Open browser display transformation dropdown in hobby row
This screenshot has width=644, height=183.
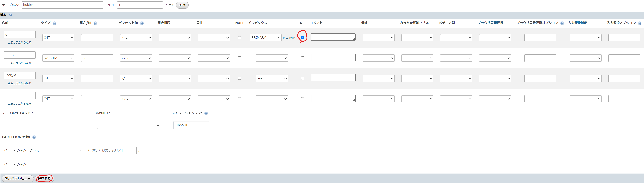tap(495, 58)
